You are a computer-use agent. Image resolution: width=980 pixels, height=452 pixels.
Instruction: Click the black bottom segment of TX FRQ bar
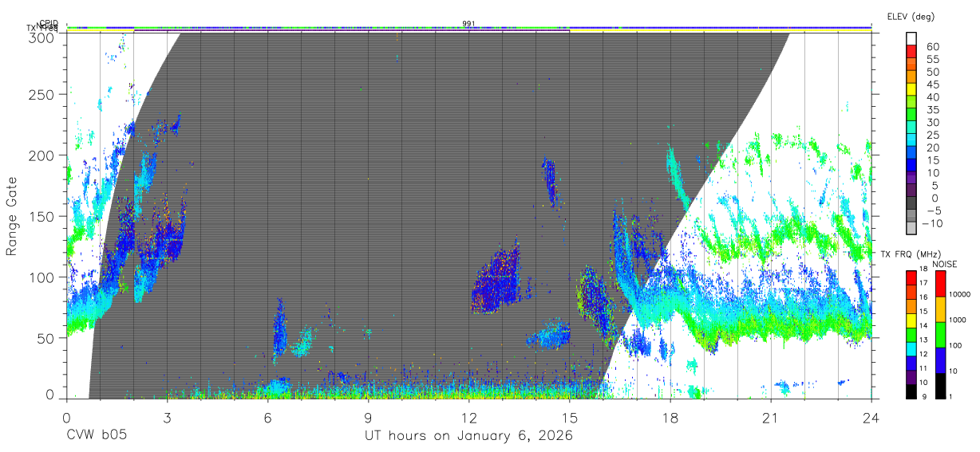pyautogui.click(x=911, y=392)
